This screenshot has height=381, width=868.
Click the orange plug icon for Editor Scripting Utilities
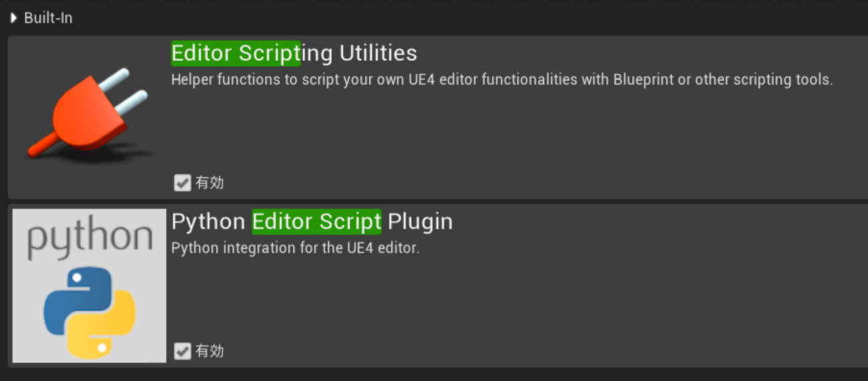point(87,117)
